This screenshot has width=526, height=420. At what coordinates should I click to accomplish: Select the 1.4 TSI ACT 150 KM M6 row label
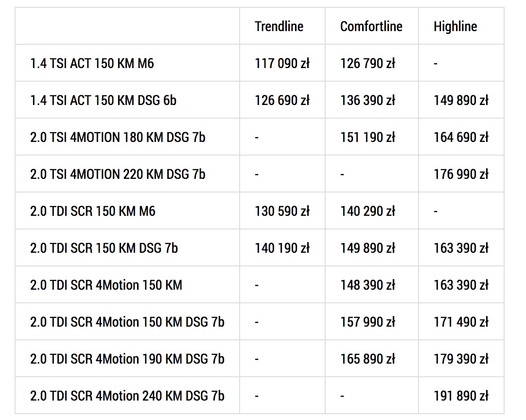click(x=92, y=63)
